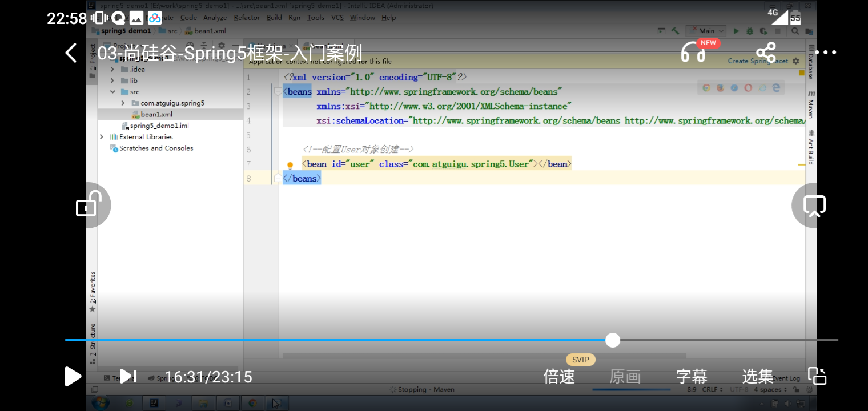The height and width of the screenshot is (411, 868).
Task: Share the video with the share icon
Action: click(x=766, y=53)
